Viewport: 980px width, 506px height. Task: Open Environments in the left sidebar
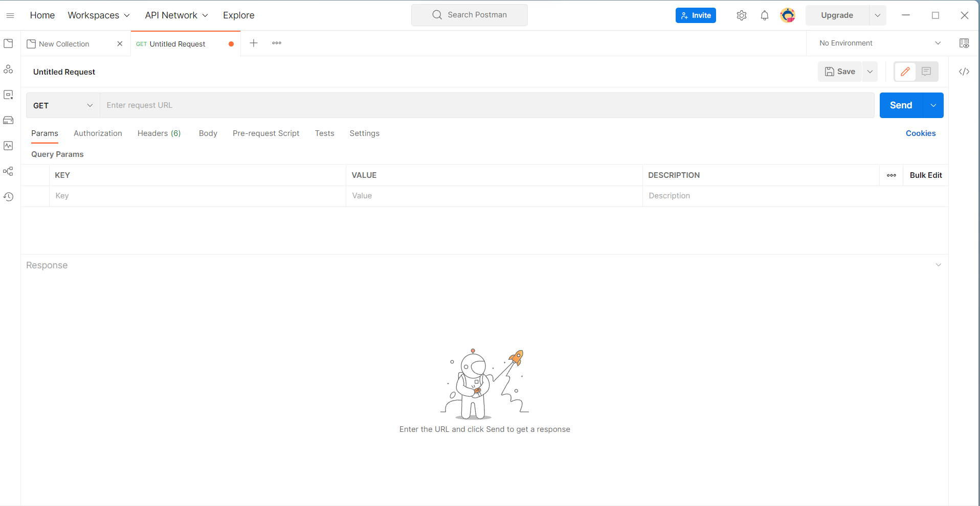(x=8, y=95)
